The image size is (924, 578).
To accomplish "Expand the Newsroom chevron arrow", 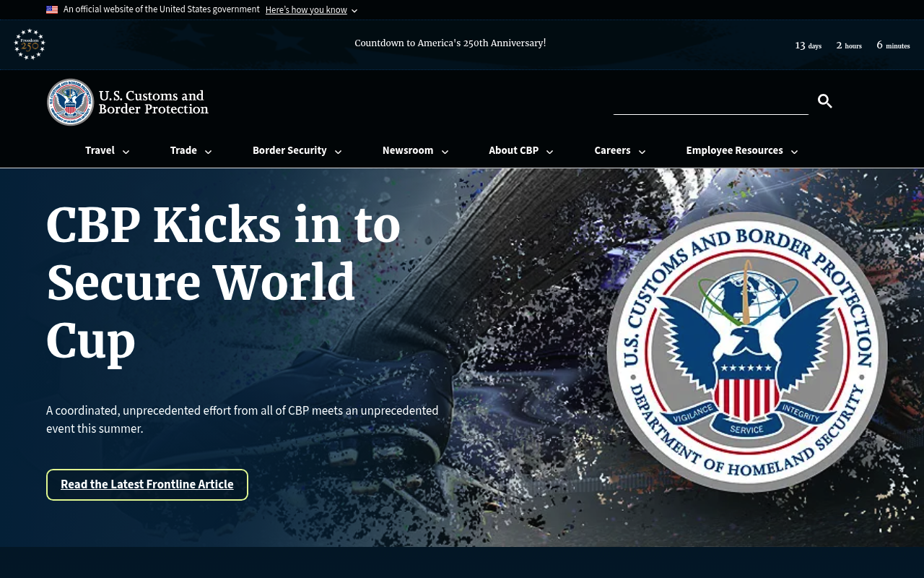I will click(445, 152).
